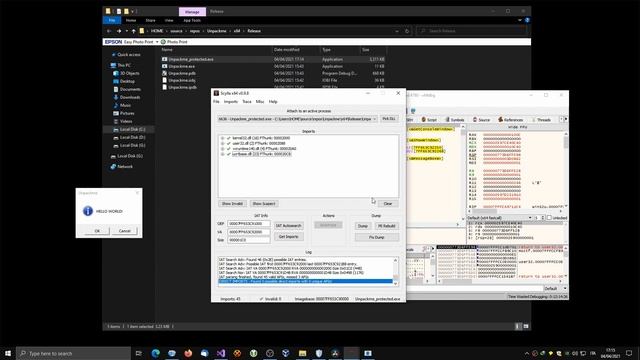Click the Show Invalid button
This screenshot has height=360, width=640.
click(x=232, y=203)
